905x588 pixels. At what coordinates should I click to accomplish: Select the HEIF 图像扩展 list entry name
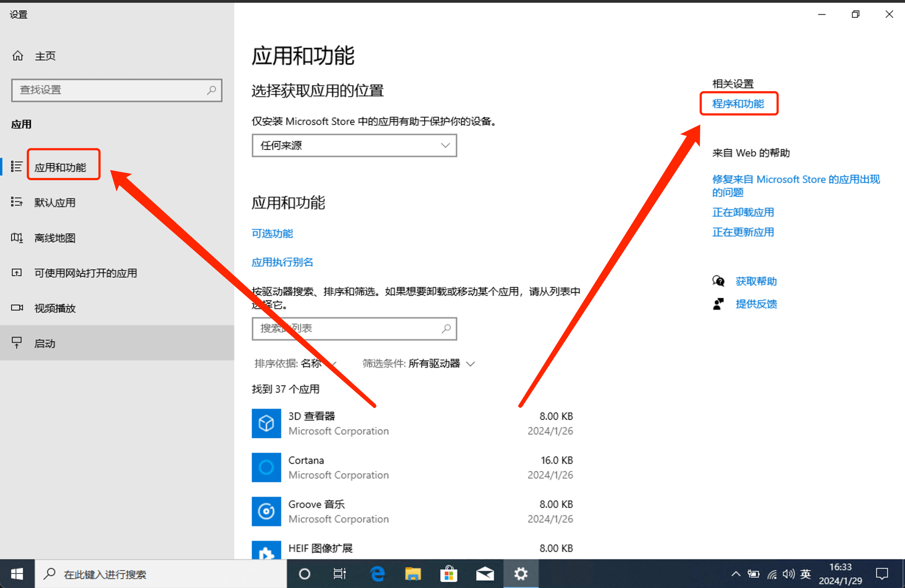(320, 548)
